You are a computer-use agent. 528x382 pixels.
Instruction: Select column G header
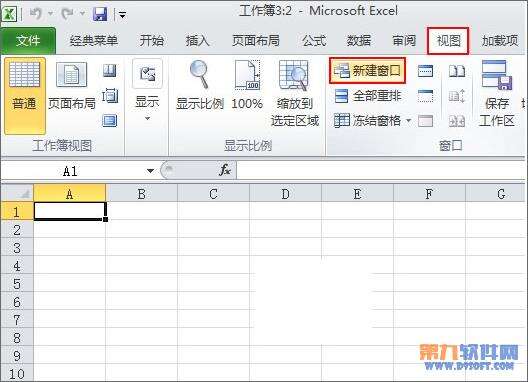pyautogui.click(x=496, y=194)
